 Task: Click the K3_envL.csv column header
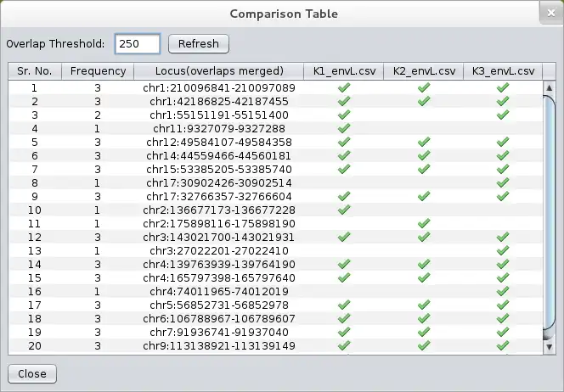click(502, 71)
